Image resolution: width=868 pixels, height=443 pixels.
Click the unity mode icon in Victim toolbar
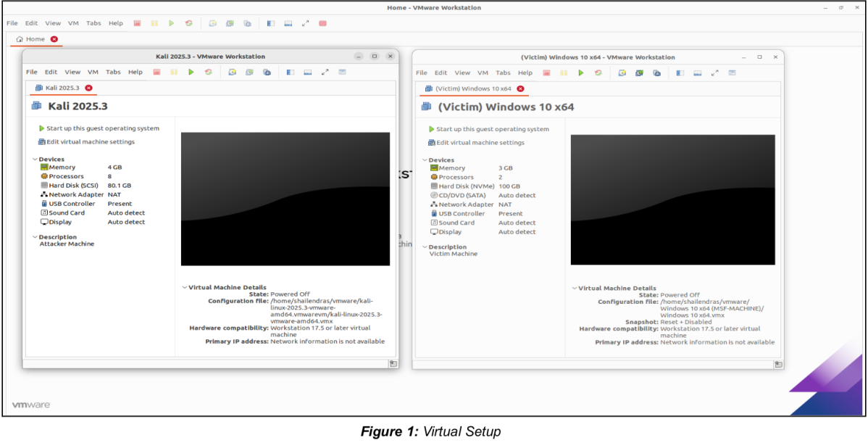click(x=732, y=73)
